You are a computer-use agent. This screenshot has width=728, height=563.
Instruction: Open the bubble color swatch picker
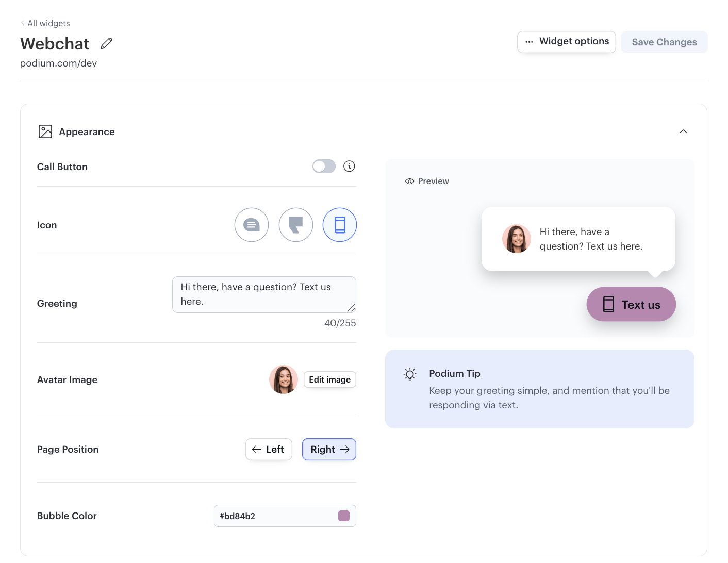pyautogui.click(x=343, y=516)
